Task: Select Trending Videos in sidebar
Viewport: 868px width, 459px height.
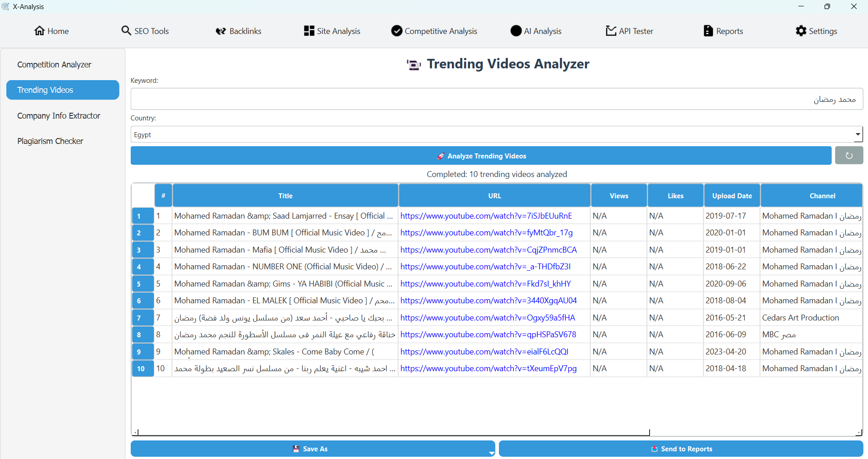Action: click(63, 90)
